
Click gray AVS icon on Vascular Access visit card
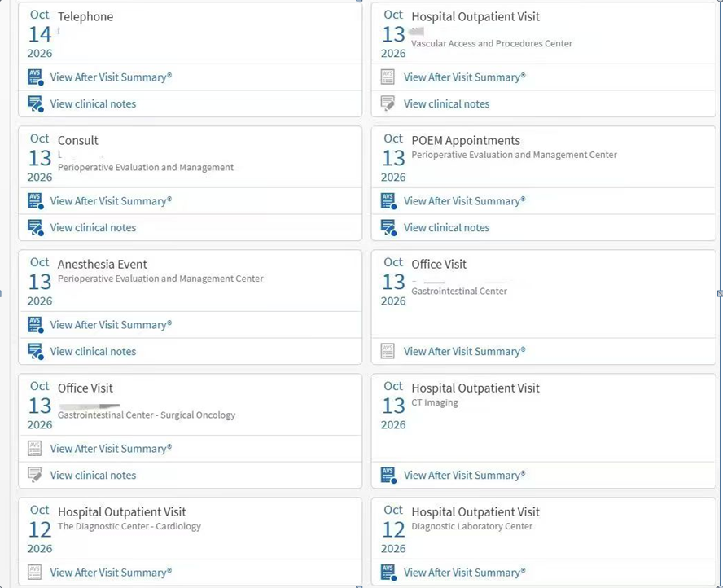388,77
